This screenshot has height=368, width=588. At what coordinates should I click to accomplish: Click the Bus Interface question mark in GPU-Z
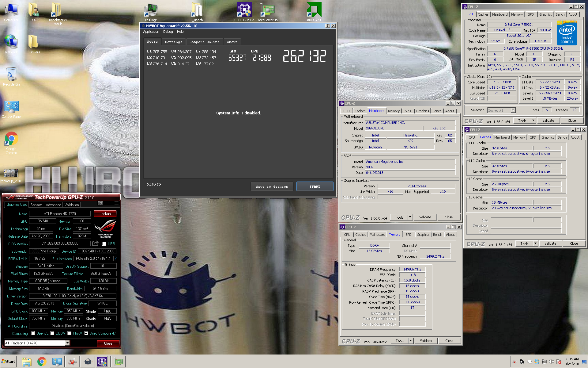tap(115, 259)
